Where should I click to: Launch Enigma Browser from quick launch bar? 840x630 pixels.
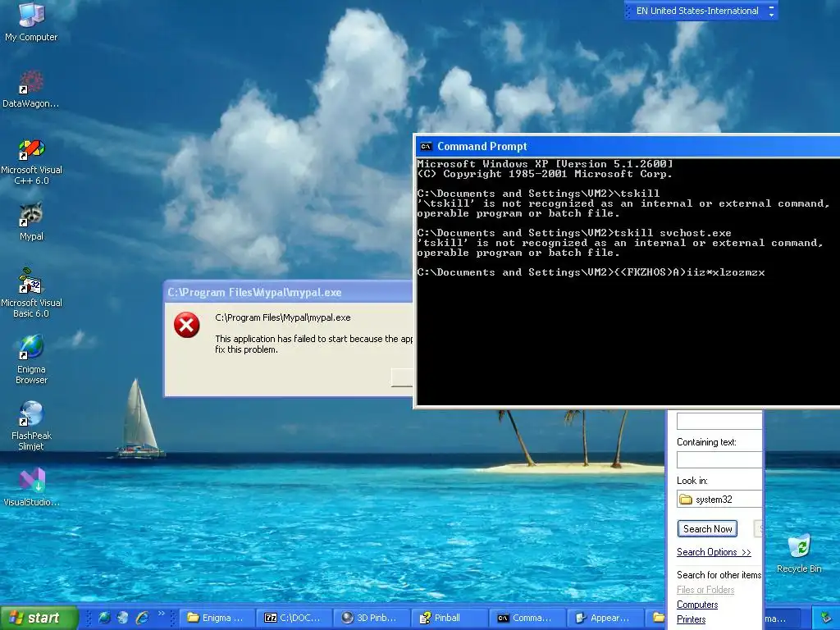coord(104,618)
